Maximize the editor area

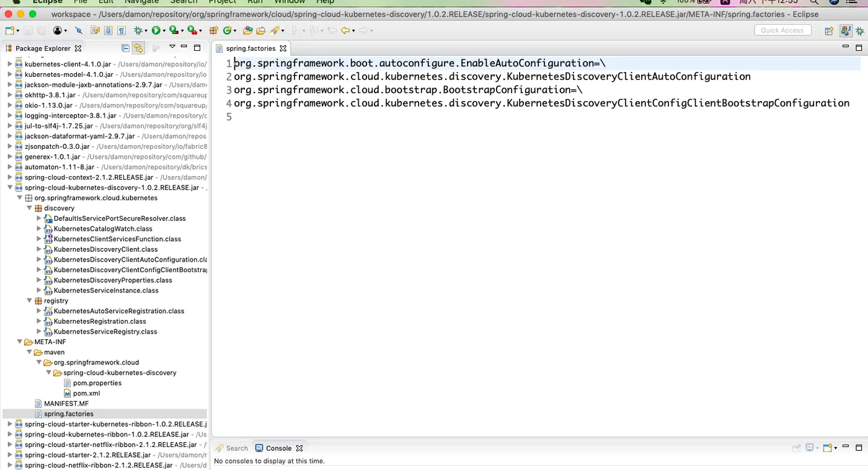click(x=859, y=48)
